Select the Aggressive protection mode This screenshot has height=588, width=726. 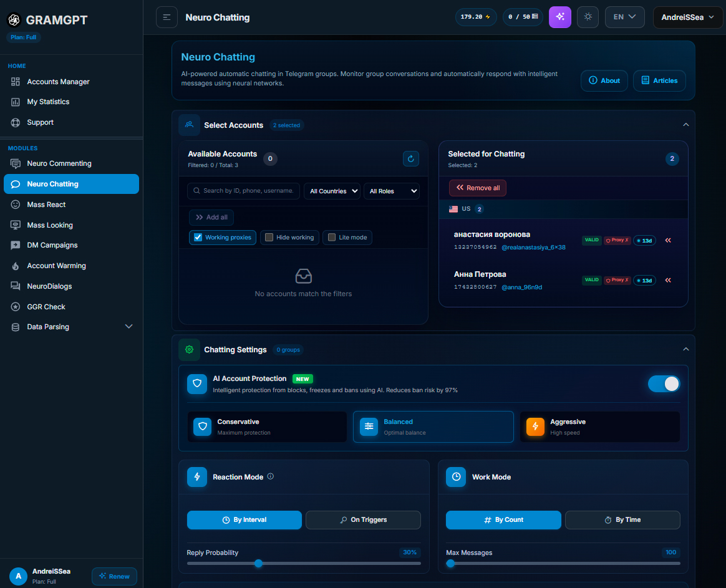click(600, 427)
